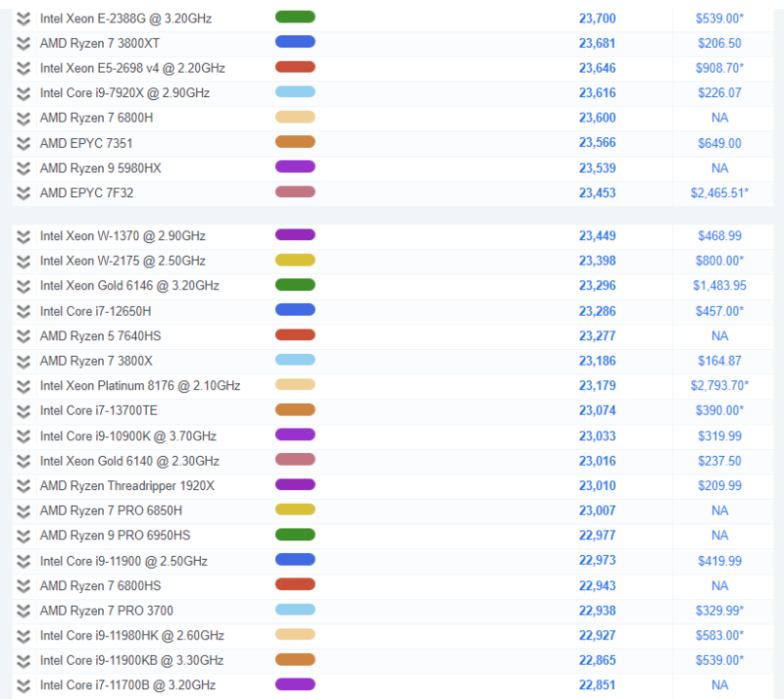This screenshot has width=784, height=699.
Task: Open the Intel Core i7-13700TE link
Action: 99,411
